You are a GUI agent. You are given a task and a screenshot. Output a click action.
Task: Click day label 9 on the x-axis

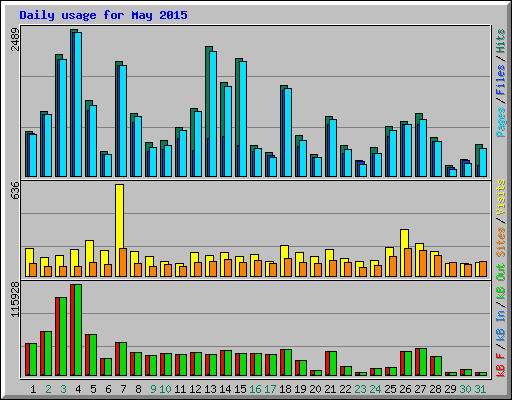153,389
